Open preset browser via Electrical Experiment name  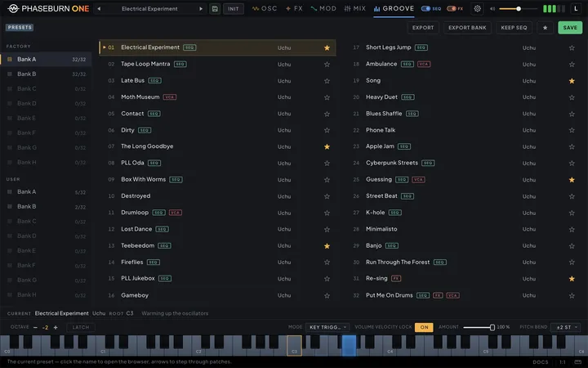(149, 9)
